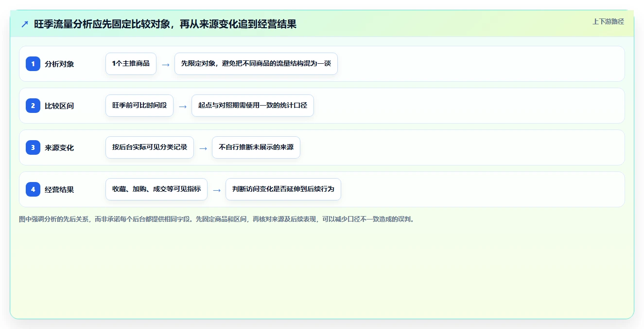Click the step 4 number badge
Viewport: 644px width, 329px height.
click(33, 189)
